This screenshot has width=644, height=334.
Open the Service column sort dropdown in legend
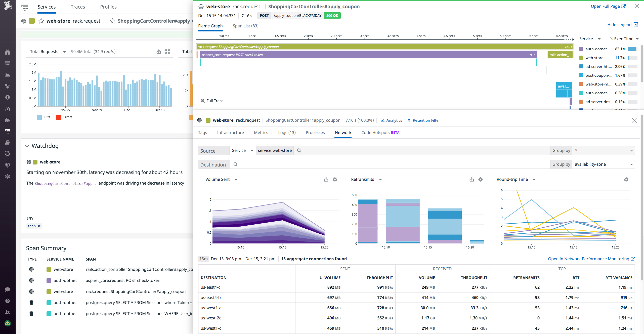(x=590, y=39)
